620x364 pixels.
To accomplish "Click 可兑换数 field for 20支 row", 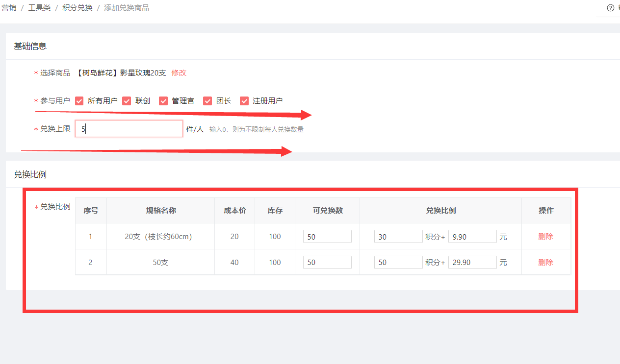I will pos(327,237).
